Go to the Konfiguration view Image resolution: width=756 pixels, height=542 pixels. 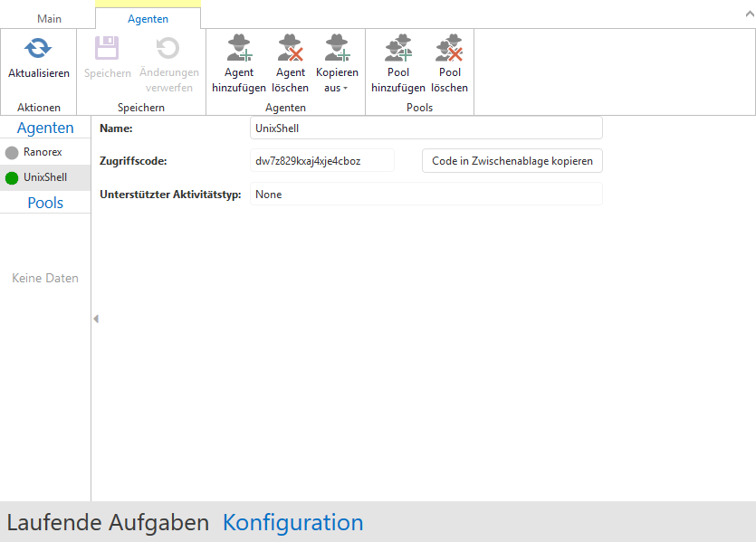(x=292, y=522)
